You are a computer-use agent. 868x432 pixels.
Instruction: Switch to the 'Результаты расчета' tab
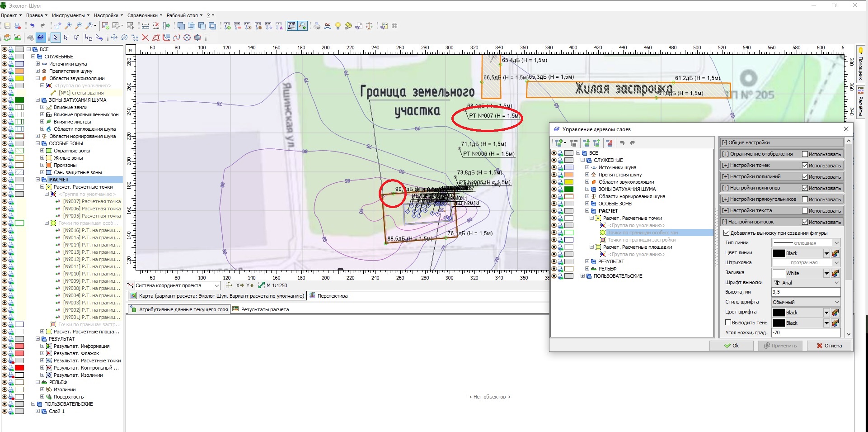point(264,309)
